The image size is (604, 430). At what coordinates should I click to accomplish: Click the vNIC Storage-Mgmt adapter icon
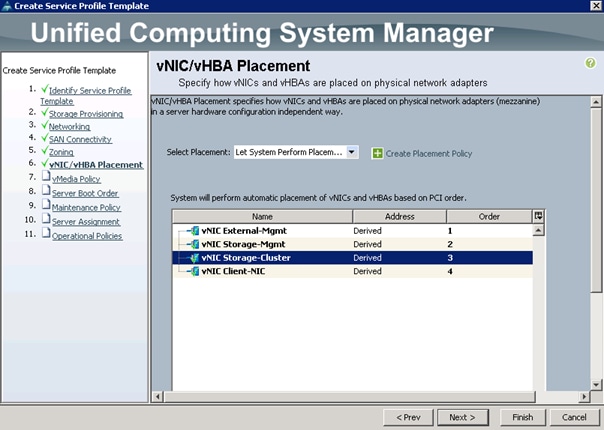point(193,244)
